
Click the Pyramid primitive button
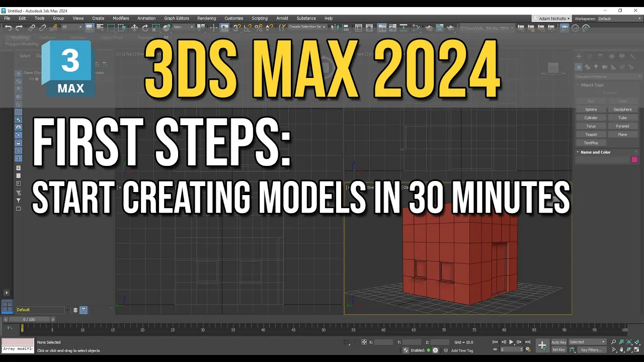(x=622, y=126)
